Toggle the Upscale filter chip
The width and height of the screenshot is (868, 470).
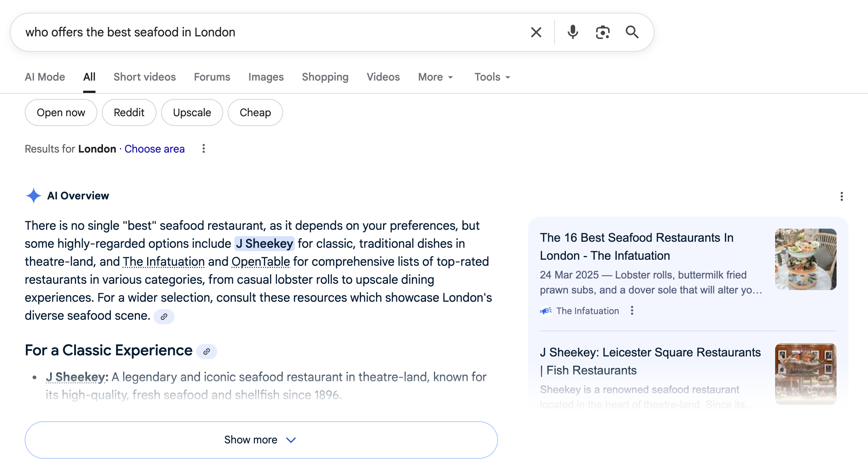192,112
